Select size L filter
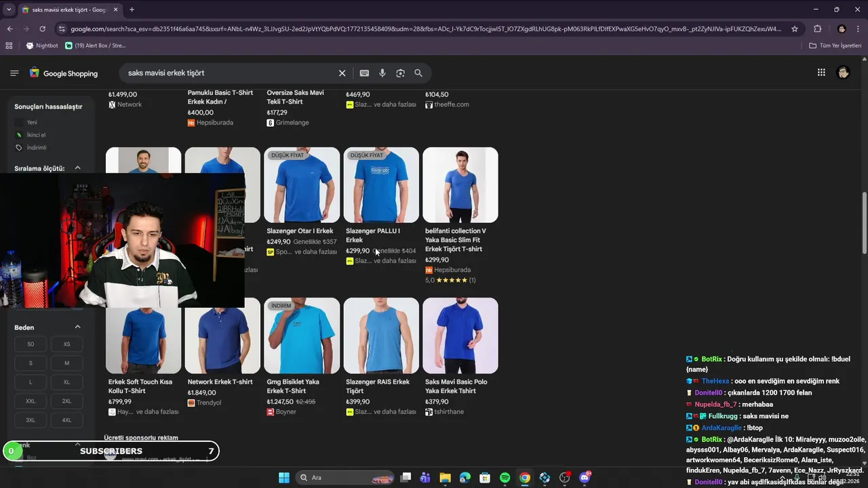 [x=31, y=382]
